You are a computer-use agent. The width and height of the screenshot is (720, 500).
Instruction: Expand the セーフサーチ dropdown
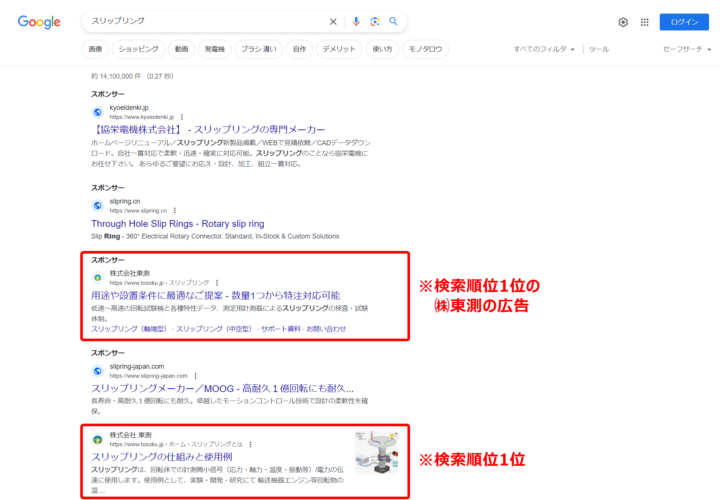coord(686,49)
